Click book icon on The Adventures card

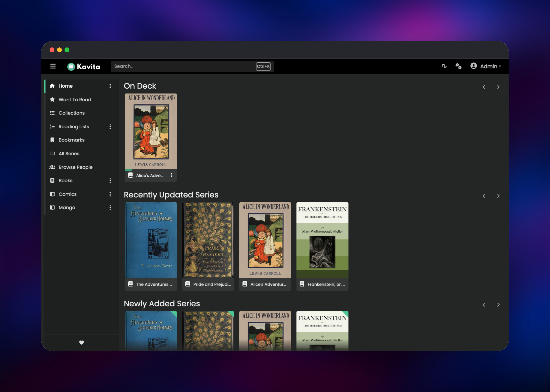click(130, 284)
